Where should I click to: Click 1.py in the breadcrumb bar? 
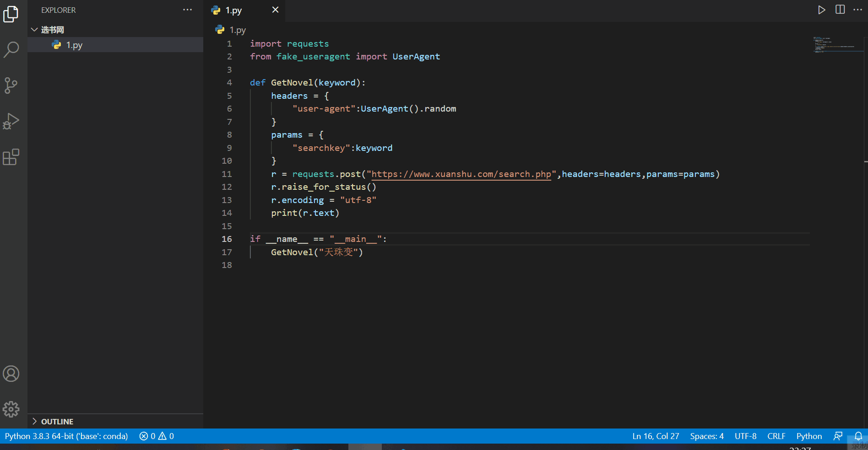tap(237, 30)
